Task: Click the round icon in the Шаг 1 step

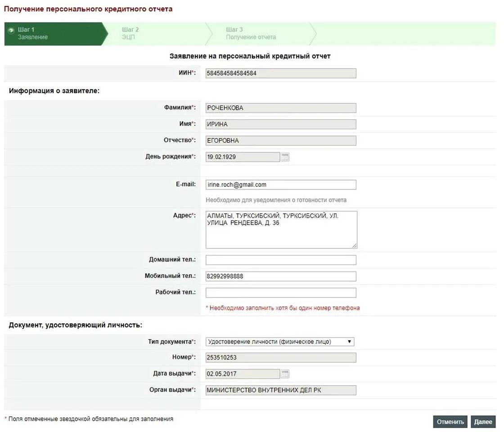Action: (11, 31)
